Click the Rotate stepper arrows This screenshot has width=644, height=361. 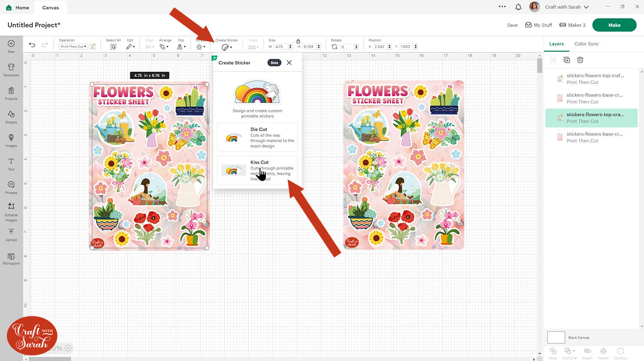point(356,47)
